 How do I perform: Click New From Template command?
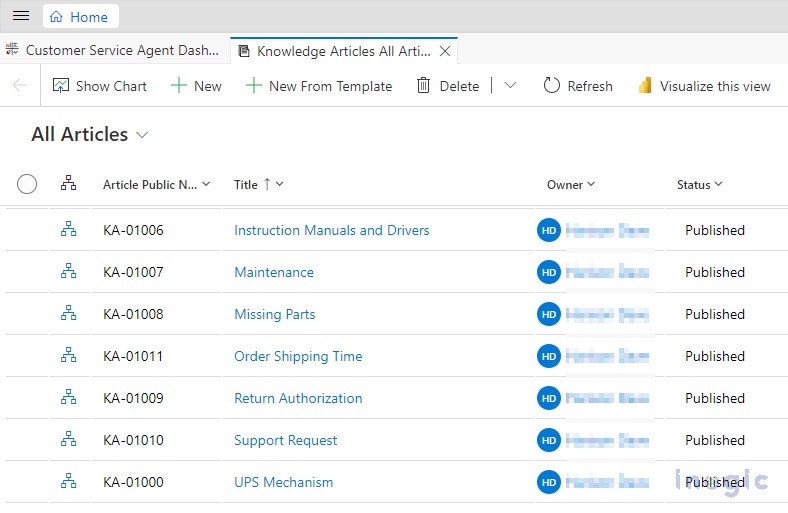tap(319, 86)
